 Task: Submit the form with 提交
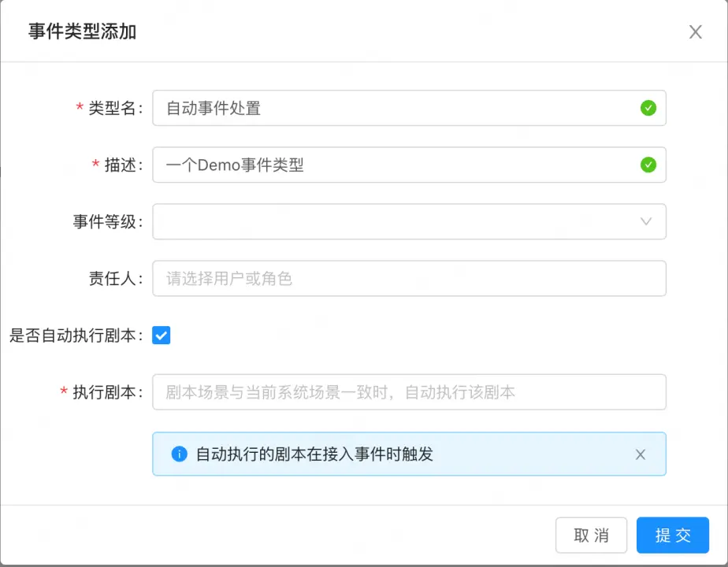click(672, 535)
